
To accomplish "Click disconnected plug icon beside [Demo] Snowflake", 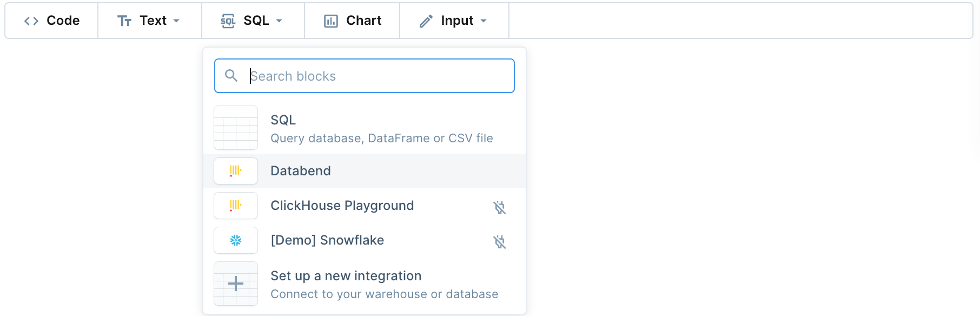I will pos(500,241).
